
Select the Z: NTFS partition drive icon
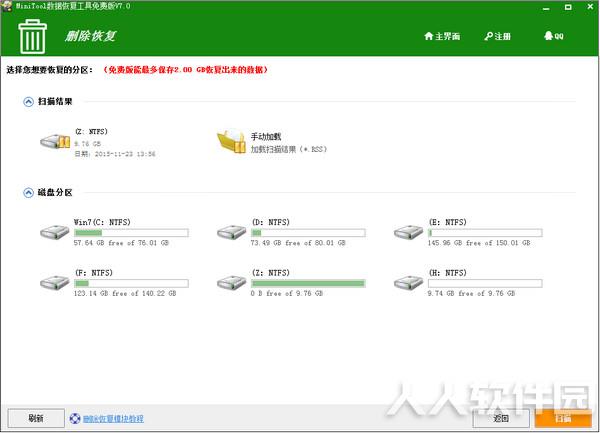point(232,282)
